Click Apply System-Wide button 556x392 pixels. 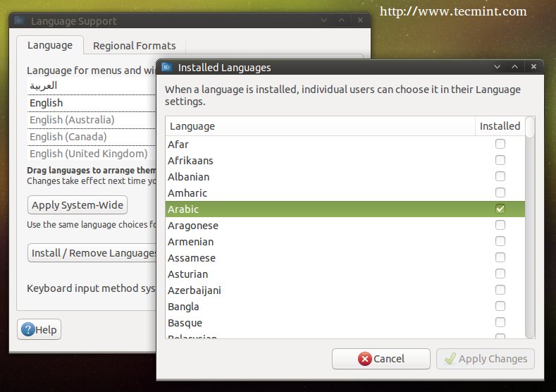point(78,205)
